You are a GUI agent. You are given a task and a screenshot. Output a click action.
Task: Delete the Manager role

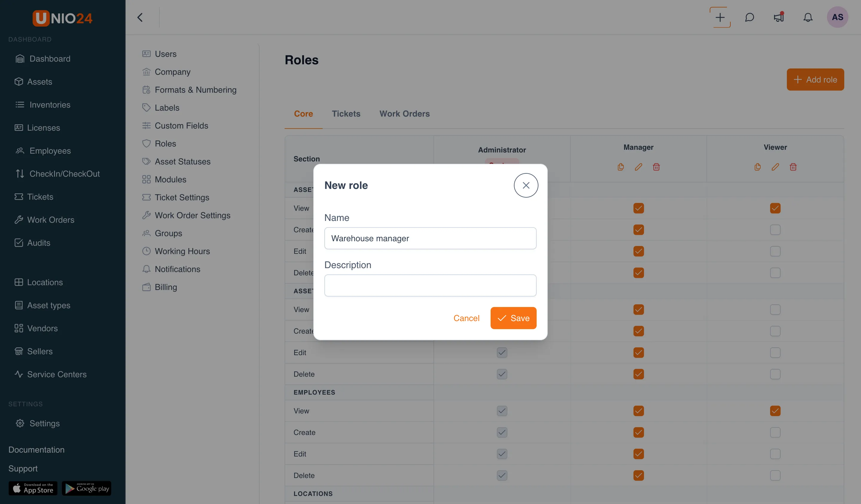click(x=656, y=167)
